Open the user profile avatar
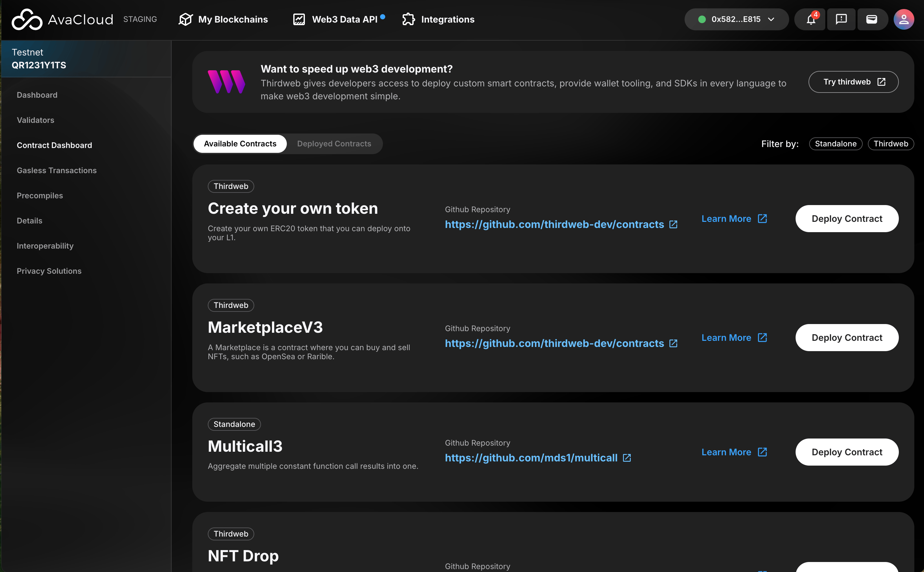Viewport: 924px width, 572px height. 904,19
